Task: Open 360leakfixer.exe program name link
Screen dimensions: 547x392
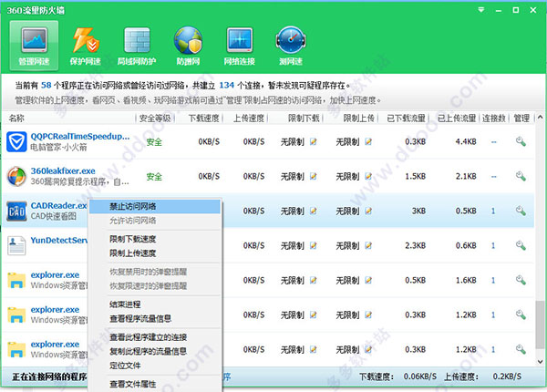Action: click(x=63, y=170)
